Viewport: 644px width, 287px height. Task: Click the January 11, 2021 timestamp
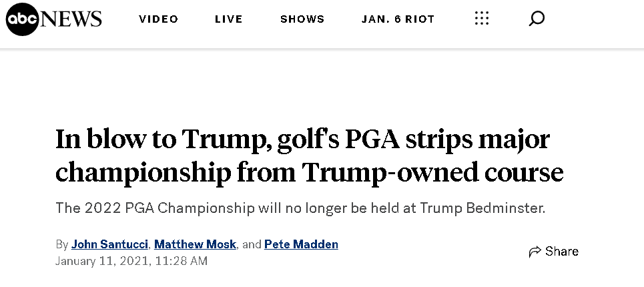(x=131, y=261)
